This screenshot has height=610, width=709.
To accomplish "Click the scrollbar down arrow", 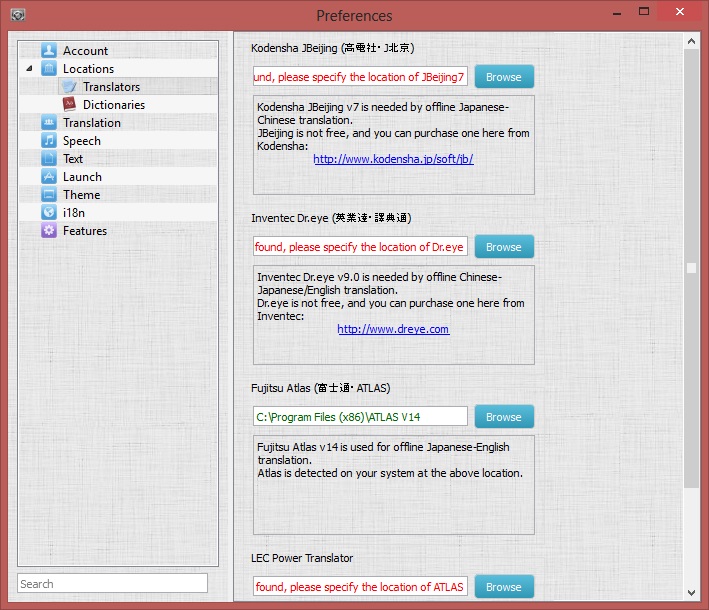I will (x=691, y=592).
